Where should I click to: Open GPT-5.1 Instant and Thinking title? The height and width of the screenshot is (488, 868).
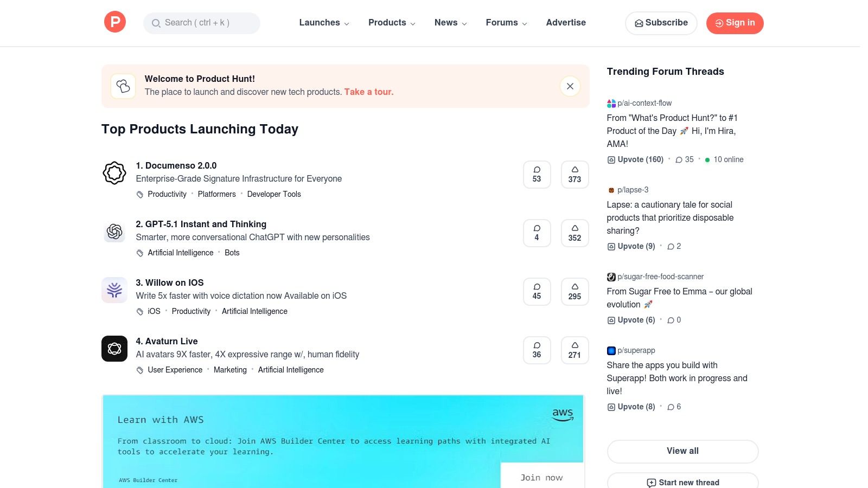pyautogui.click(x=201, y=224)
